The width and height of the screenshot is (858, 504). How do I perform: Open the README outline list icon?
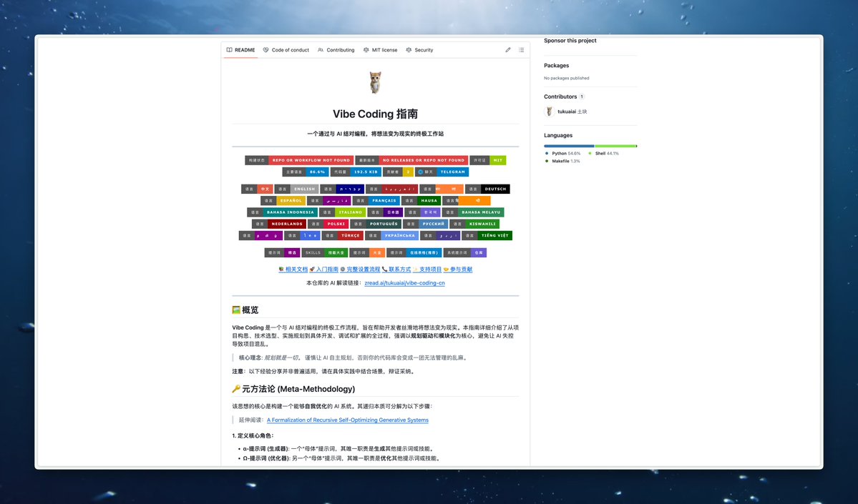522,50
